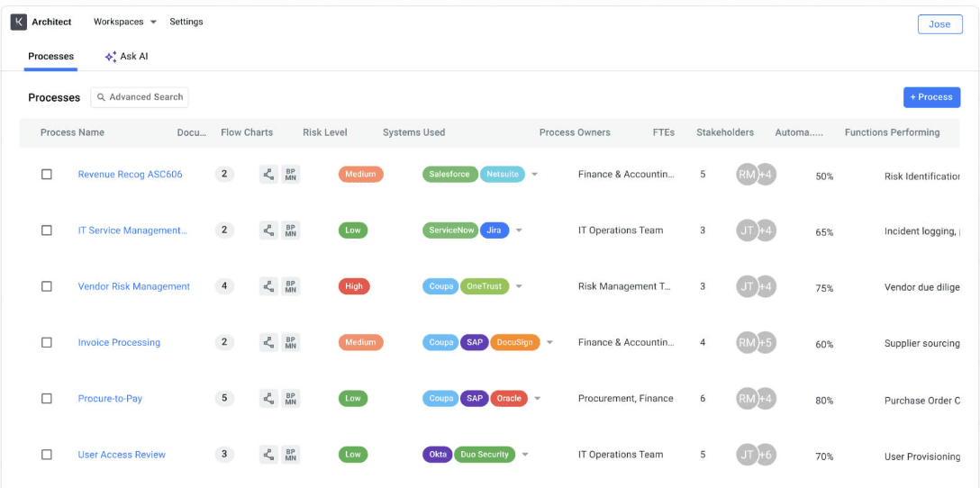
Task: Open Settings in the top menu
Action: [x=186, y=22]
